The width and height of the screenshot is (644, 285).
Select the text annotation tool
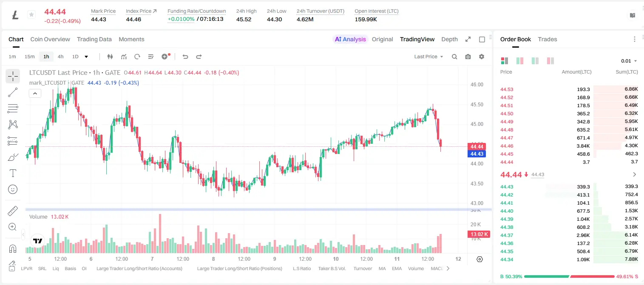coord(13,173)
